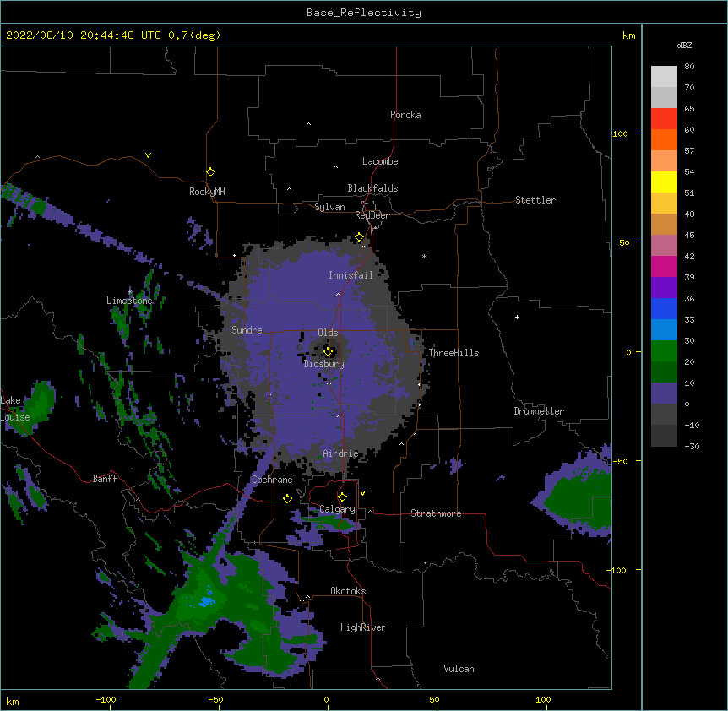This screenshot has height=711, width=728.
Task: Select the bright orange swatch between 60 and 57
Action: [664, 139]
